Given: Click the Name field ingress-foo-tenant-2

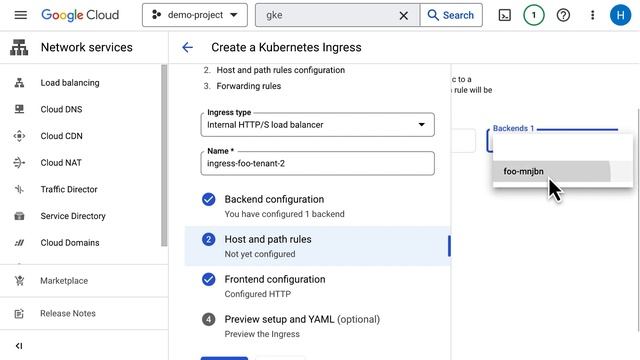Looking at the screenshot, I should pyautogui.click(x=318, y=164).
